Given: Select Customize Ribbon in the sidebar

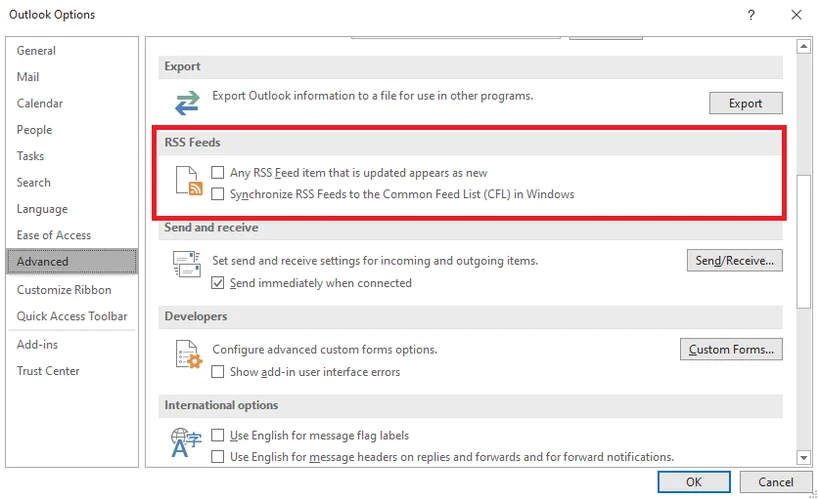Looking at the screenshot, I should (64, 290).
